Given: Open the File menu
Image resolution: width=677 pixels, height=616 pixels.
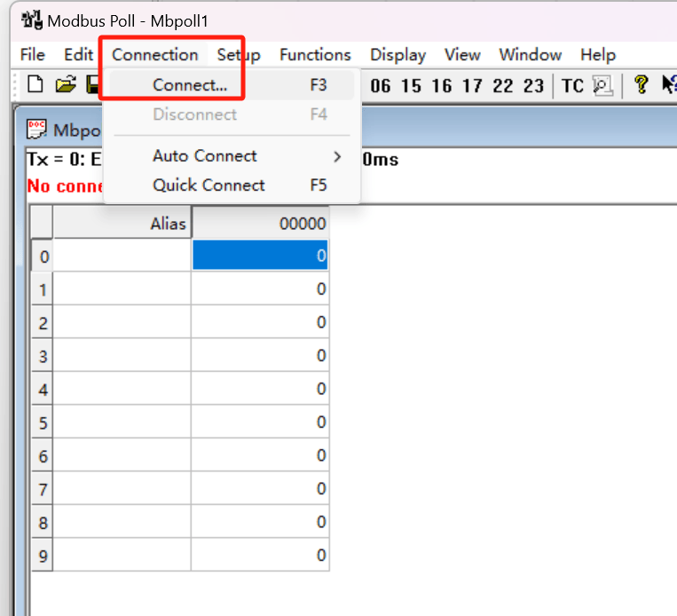Looking at the screenshot, I should [32, 55].
